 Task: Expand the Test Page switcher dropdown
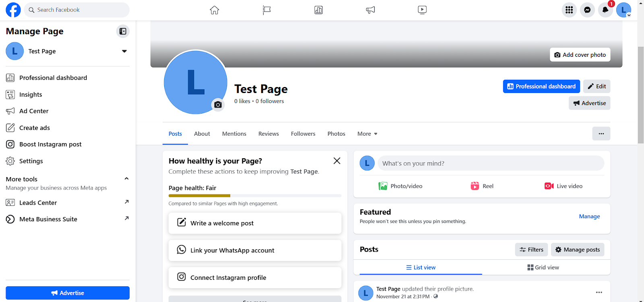coord(124,51)
